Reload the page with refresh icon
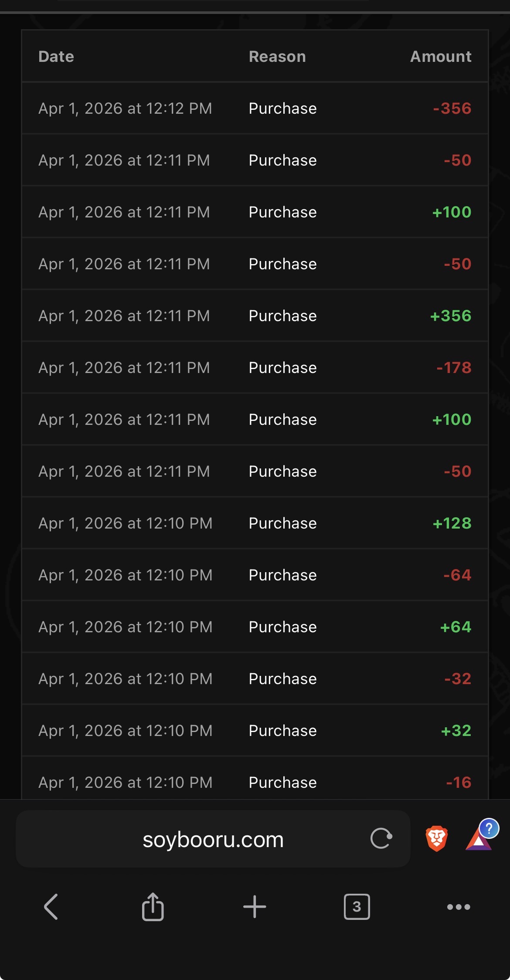Screen dimensions: 510x980 tap(381, 838)
